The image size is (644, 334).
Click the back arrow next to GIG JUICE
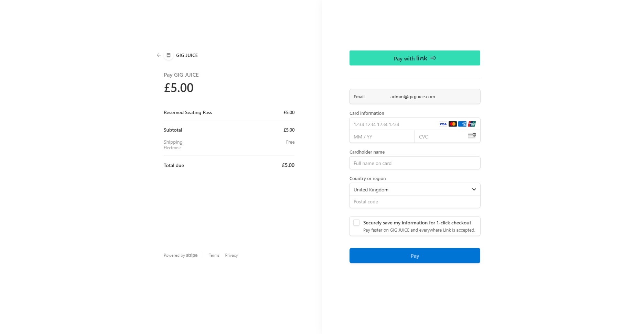[159, 55]
